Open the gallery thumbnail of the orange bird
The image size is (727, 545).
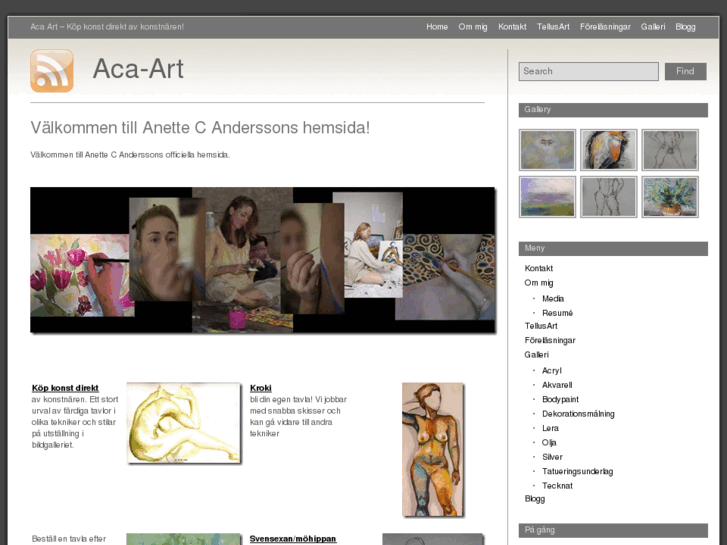(x=608, y=150)
